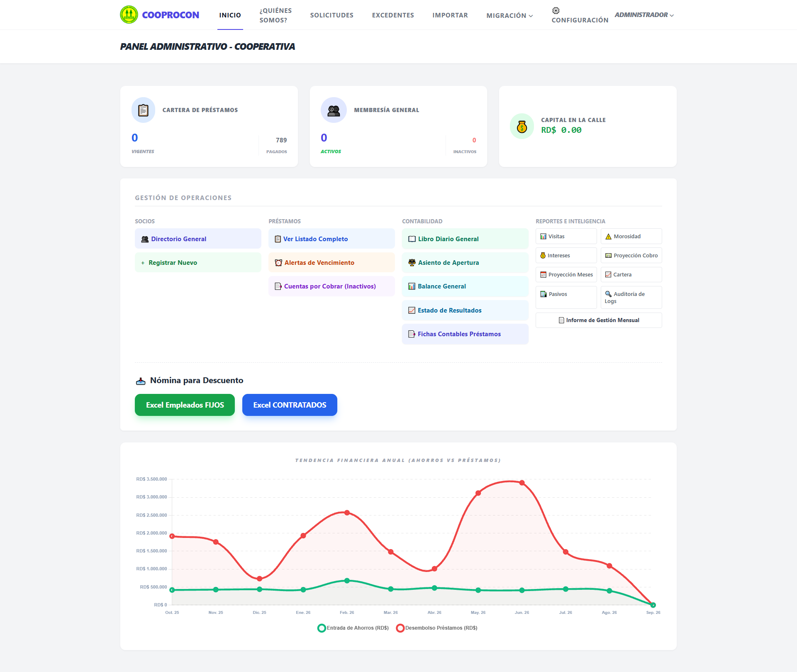This screenshot has height=672, width=797.
Task: Click the RD$ 0.00 capital amount
Action: point(561,130)
